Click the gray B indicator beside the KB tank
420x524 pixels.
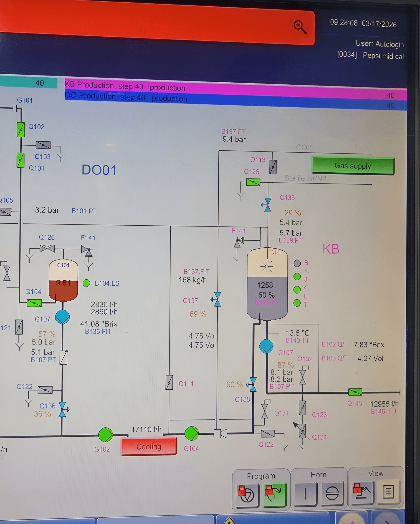pos(297,263)
